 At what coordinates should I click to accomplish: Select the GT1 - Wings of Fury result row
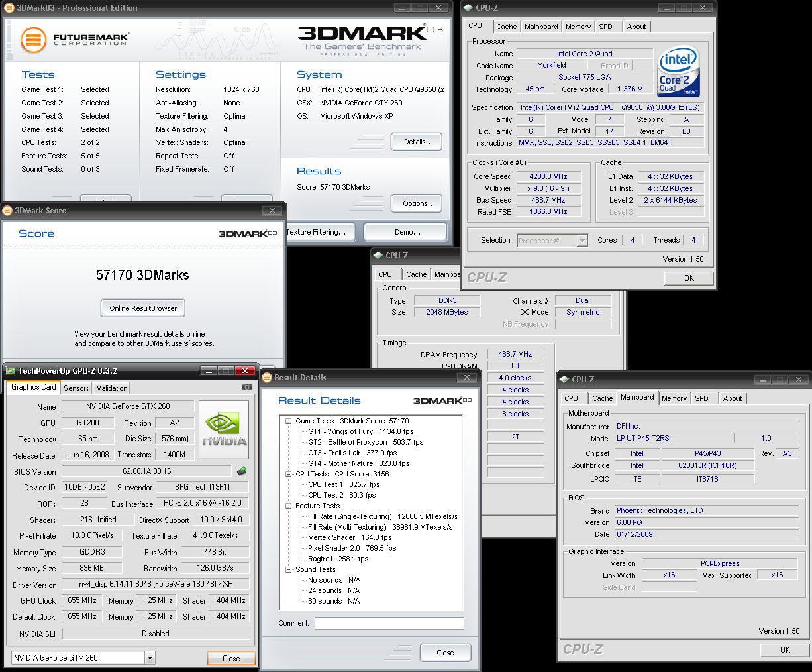click(360, 431)
